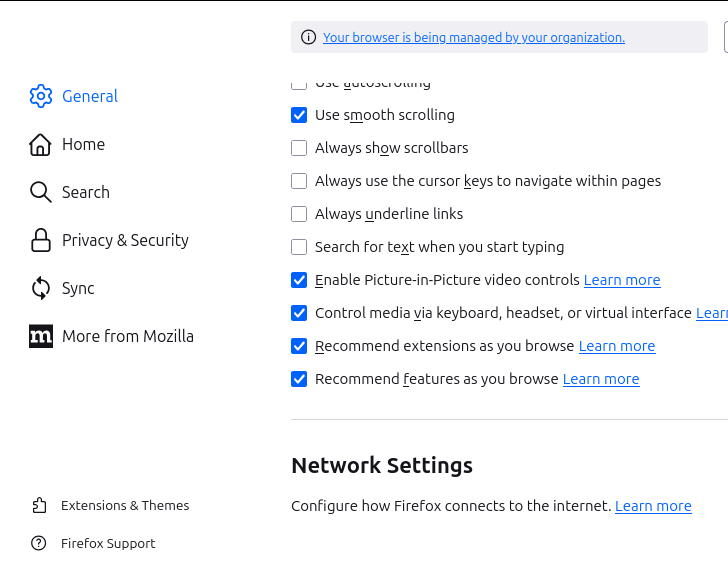728x579 pixels.
Task: Check Always underline links option
Action: point(299,214)
